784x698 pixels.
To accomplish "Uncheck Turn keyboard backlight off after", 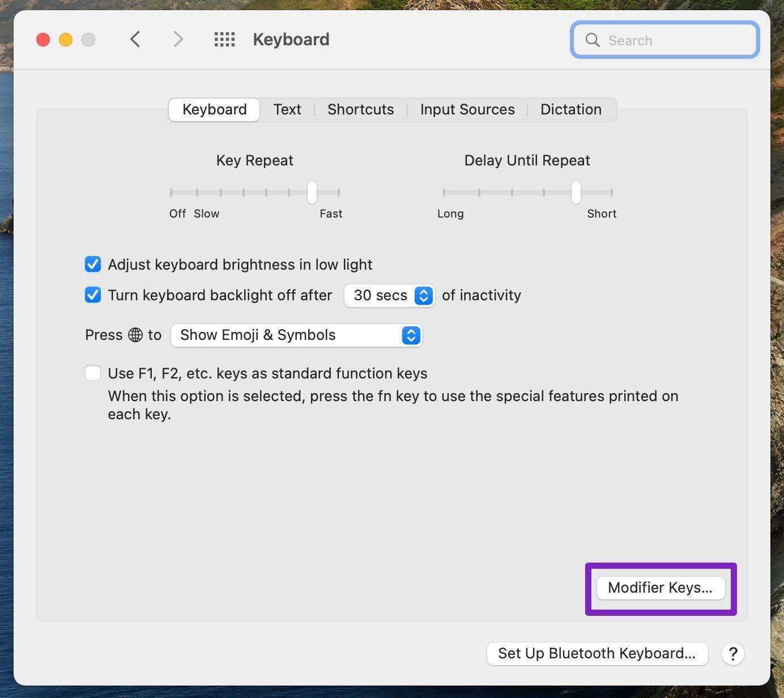I will (93, 295).
